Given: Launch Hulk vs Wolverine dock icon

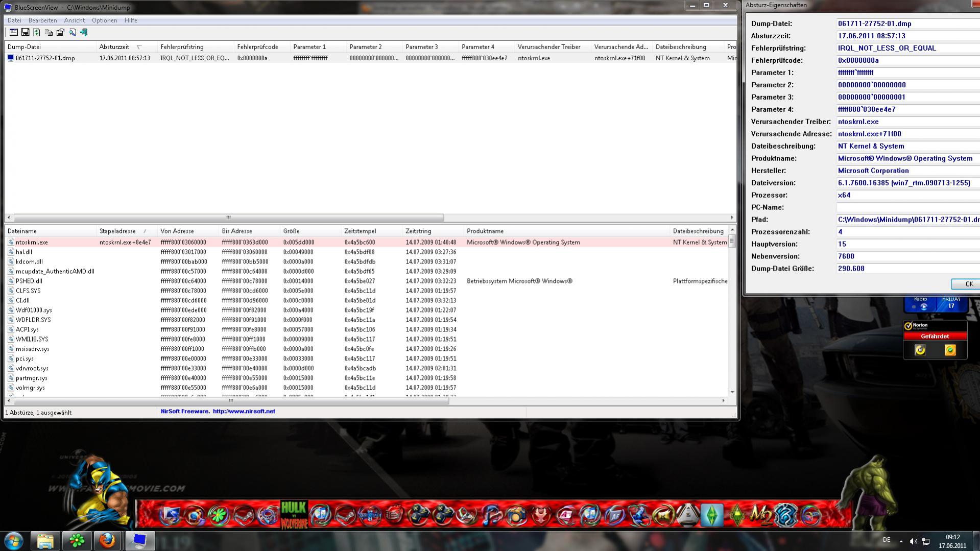Looking at the screenshot, I should tap(294, 515).
